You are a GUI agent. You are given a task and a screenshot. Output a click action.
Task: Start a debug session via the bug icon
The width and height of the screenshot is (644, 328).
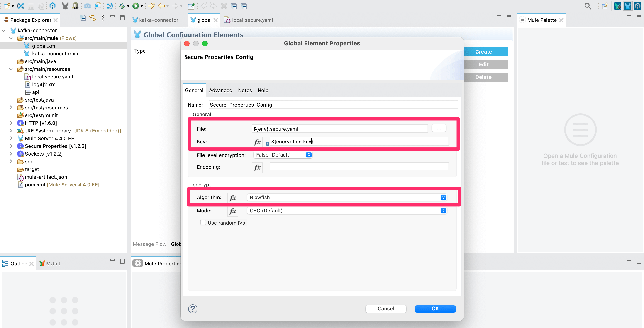coord(122,6)
